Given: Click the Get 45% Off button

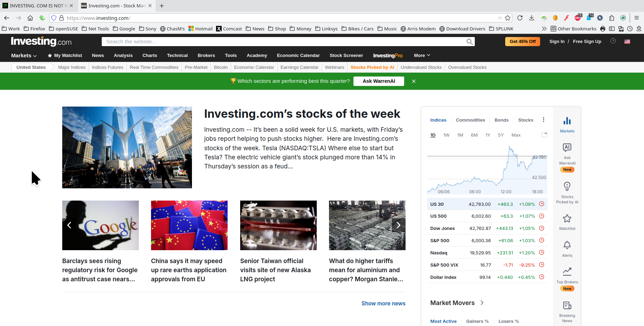Looking at the screenshot, I should click(x=522, y=41).
